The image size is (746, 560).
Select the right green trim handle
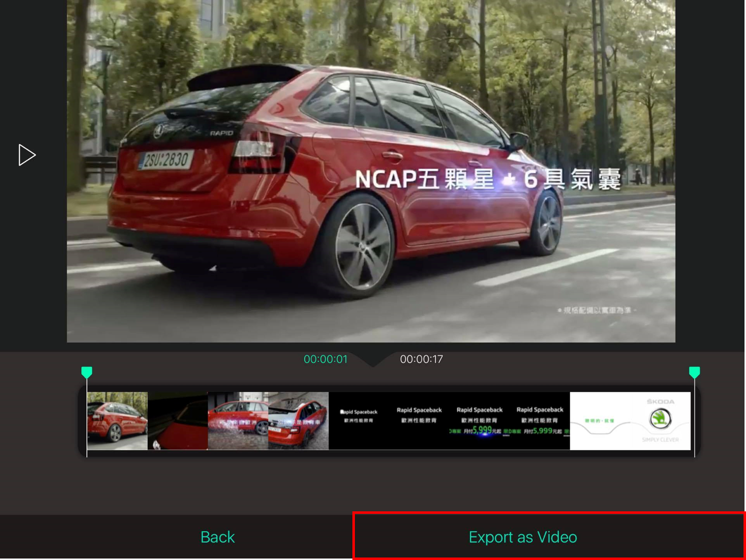coord(694,372)
